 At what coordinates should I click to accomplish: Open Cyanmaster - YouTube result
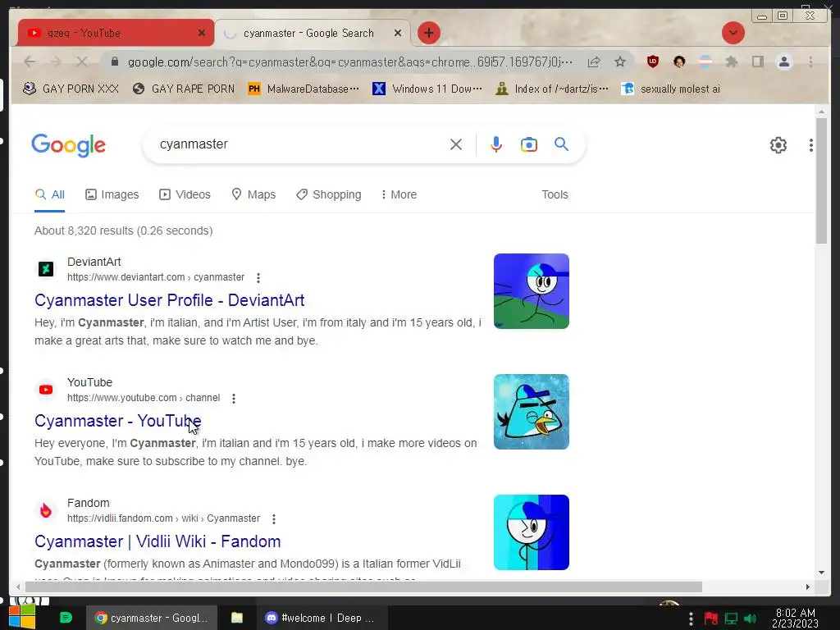118,421
